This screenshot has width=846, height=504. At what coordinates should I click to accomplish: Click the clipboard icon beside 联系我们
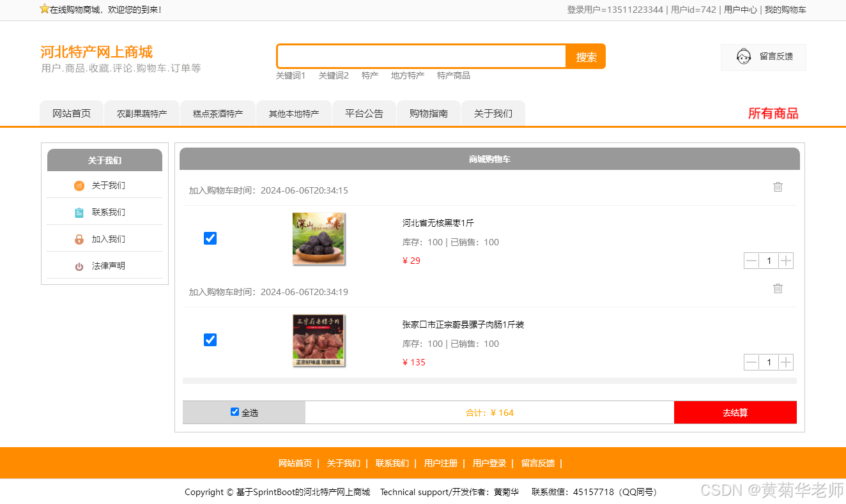[x=79, y=213]
